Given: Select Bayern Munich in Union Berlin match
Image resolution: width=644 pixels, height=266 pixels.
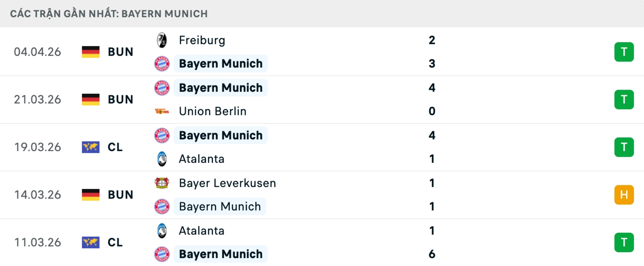Looking at the screenshot, I should coord(221,88).
